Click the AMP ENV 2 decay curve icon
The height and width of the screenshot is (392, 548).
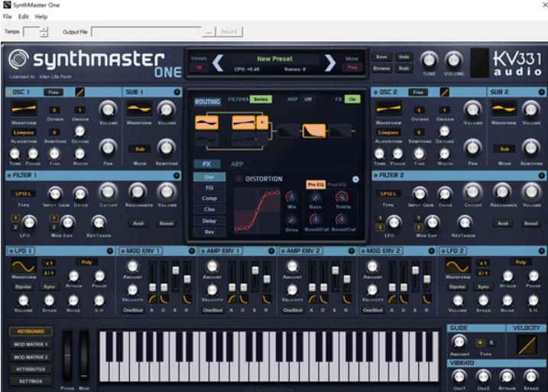pos(323,299)
